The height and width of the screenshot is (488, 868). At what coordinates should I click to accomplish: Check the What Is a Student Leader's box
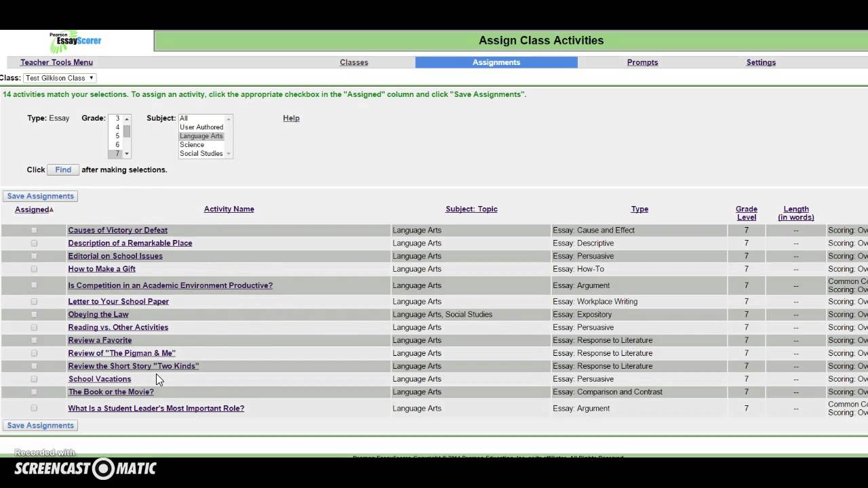tap(34, 408)
